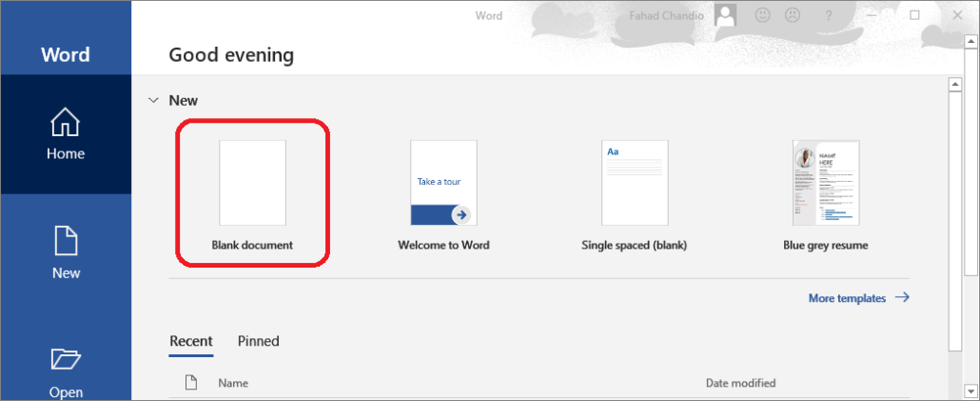The image size is (980, 401).
Task: Switch to the Recent tab
Action: pos(191,342)
